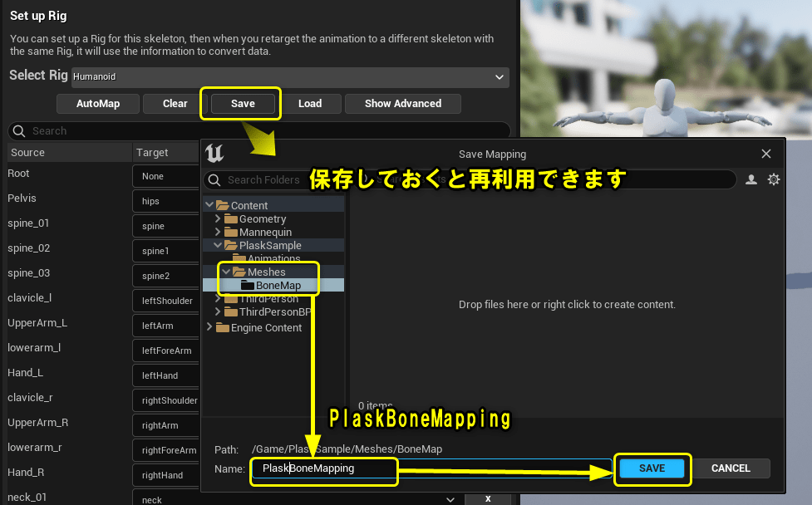Open the Pelvis target dropdown showing hips
Image resolution: width=812 pixels, height=505 pixels.
click(x=166, y=201)
